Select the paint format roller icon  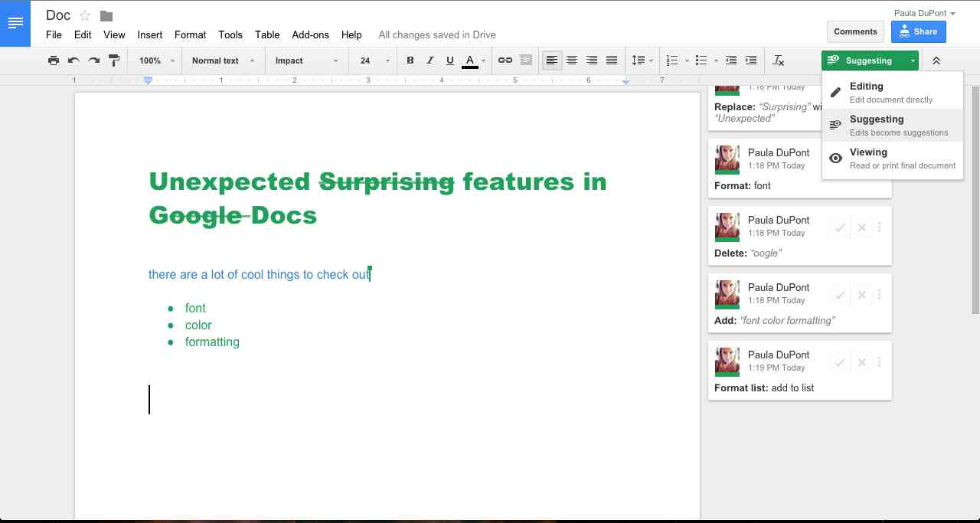pyautogui.click(x=114, y=60)
